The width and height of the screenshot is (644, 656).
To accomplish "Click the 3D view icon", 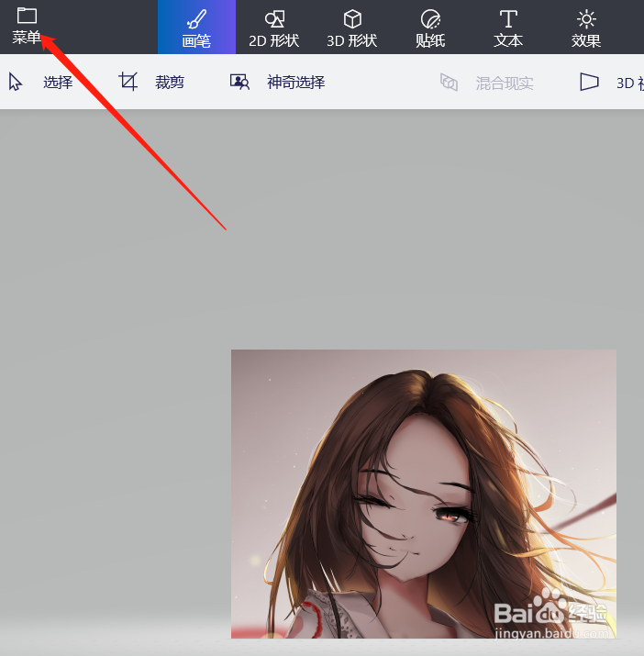I will [589, 82].
